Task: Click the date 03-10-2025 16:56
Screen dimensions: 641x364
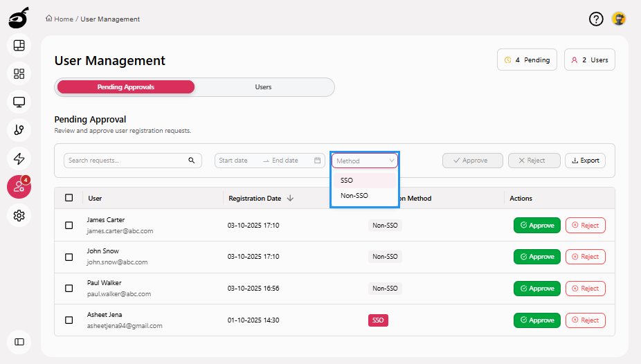Action: 253,289
